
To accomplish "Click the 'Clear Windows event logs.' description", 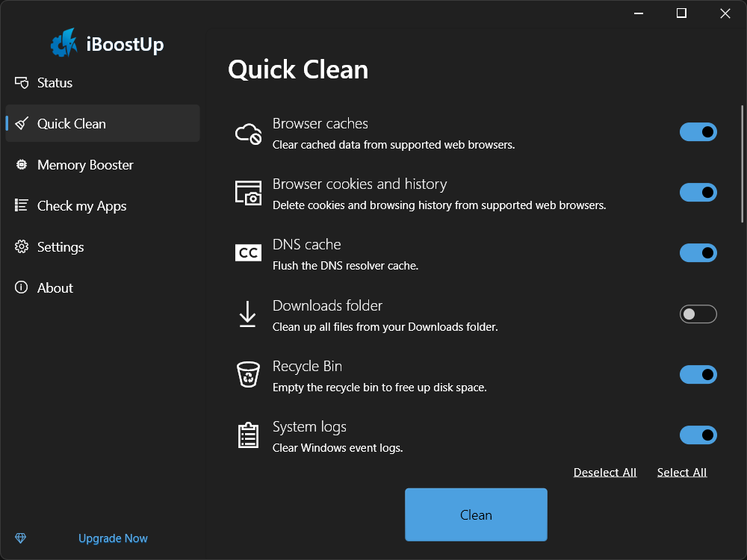I will [338, 448].
